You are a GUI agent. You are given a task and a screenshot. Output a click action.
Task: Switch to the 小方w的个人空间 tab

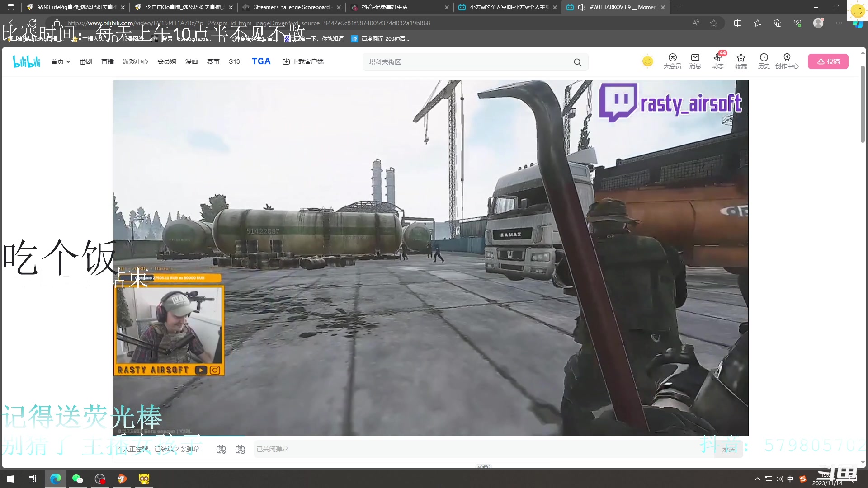[508, 7]
